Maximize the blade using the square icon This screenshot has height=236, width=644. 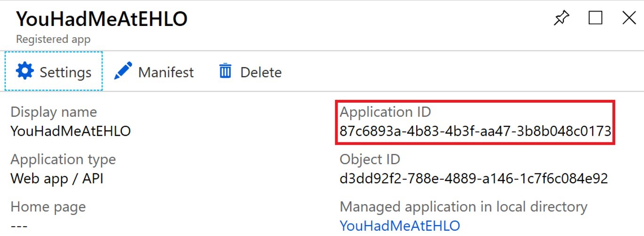[596, 18]
